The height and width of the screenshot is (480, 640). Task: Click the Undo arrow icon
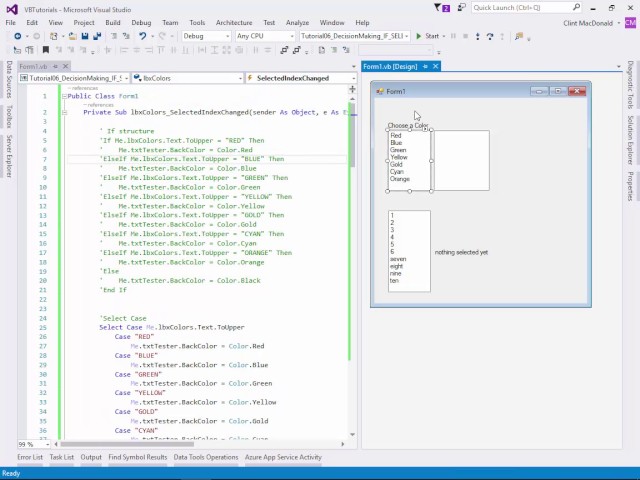[x=142, y=36]
